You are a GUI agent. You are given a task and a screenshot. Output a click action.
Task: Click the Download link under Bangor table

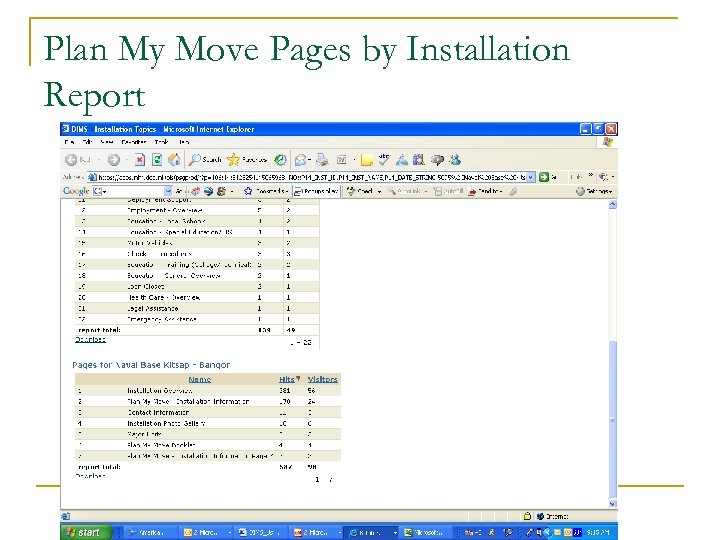pos(90,476)
